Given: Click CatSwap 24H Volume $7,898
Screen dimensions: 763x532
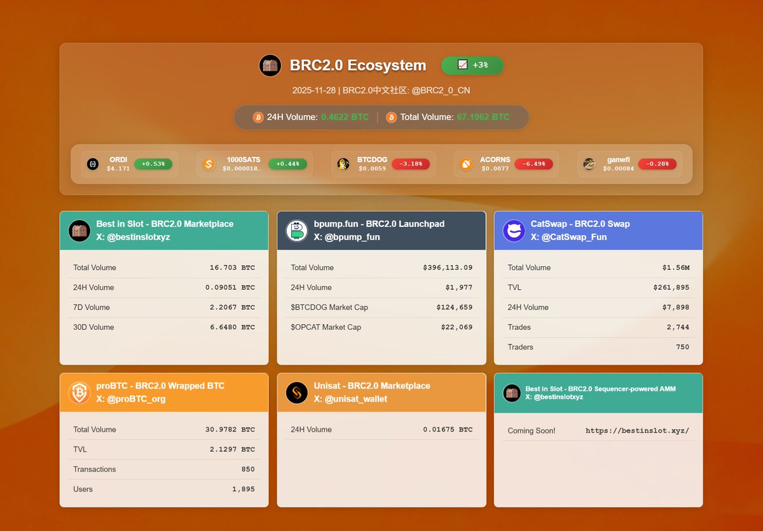Looking at the screenshot, I should (x=676, y=307).
